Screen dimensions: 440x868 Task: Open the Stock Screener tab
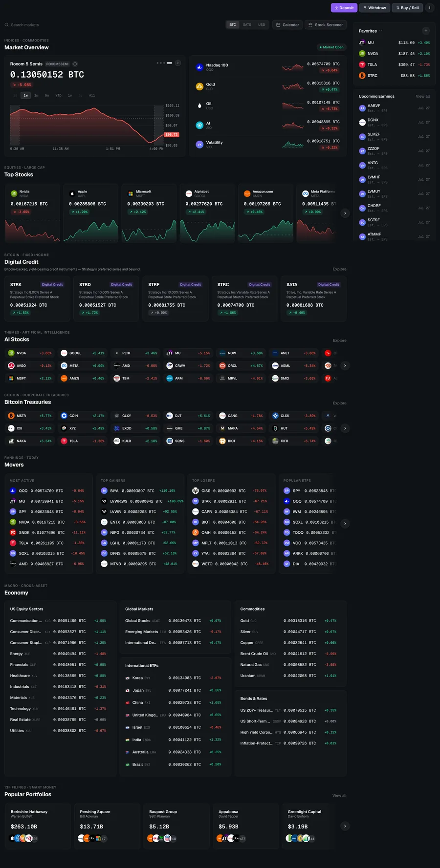[326, 25]
